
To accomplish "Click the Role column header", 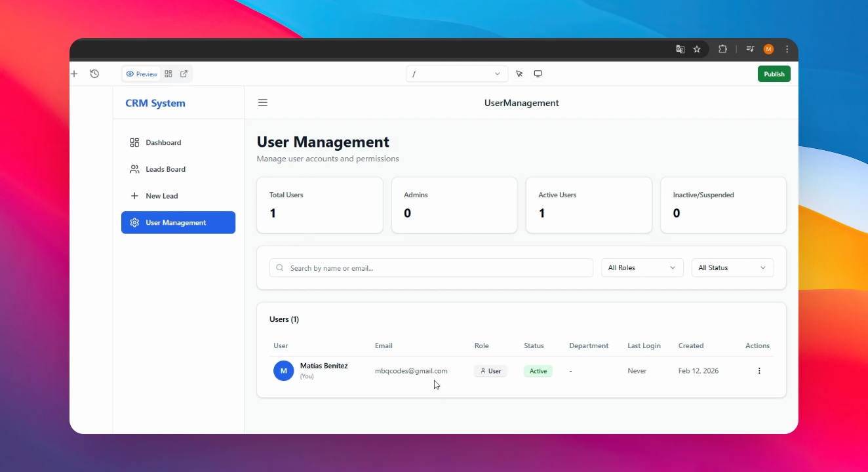I will click(x=482, y=345).
